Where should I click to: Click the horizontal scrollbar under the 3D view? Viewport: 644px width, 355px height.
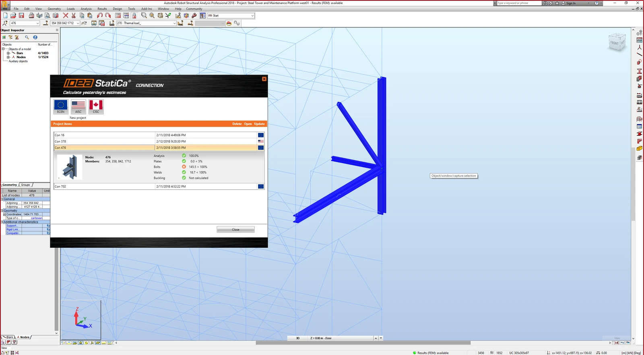pyautogui.click(x=363, y=343)
